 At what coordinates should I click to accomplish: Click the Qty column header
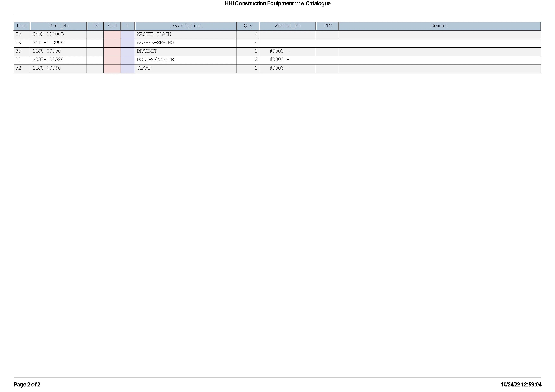tap(248, 26)
